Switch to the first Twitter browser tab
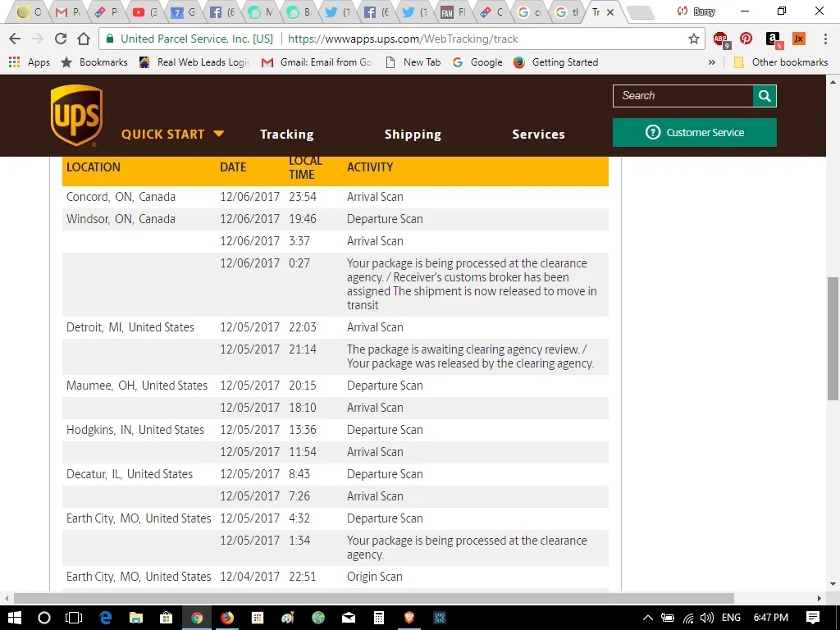840x630 pixels. point(338,12)
